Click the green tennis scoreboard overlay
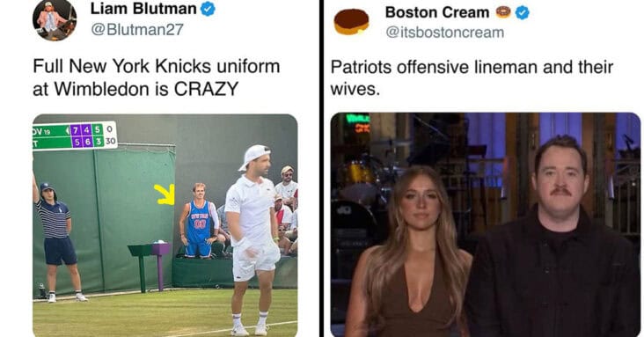This screenshot has height=337, width=644. (75, 136)
